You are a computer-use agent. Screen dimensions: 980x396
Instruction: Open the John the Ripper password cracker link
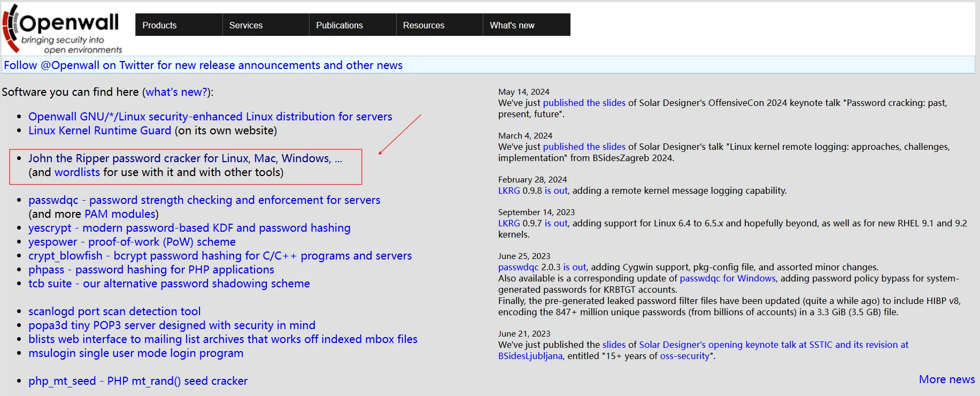click(184, 158)
